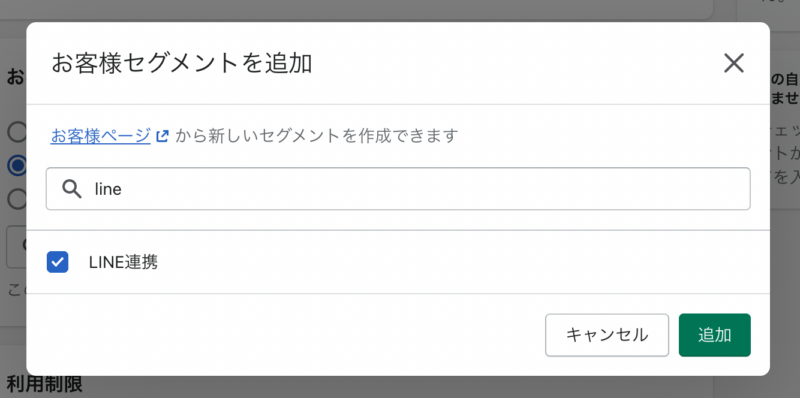800x398 pixels.
Task: Click the helper text から新しいセグメントを作成できます
Action: click(x=316, y=136)
